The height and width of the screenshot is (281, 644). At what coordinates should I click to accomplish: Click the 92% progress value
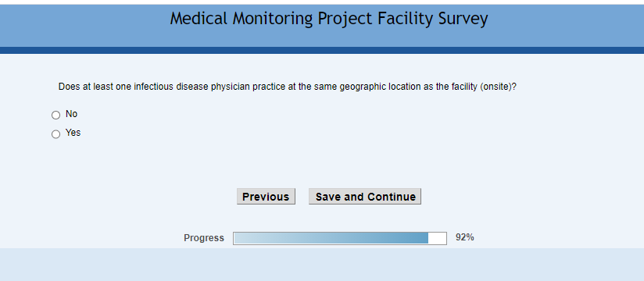click(465, 237)
